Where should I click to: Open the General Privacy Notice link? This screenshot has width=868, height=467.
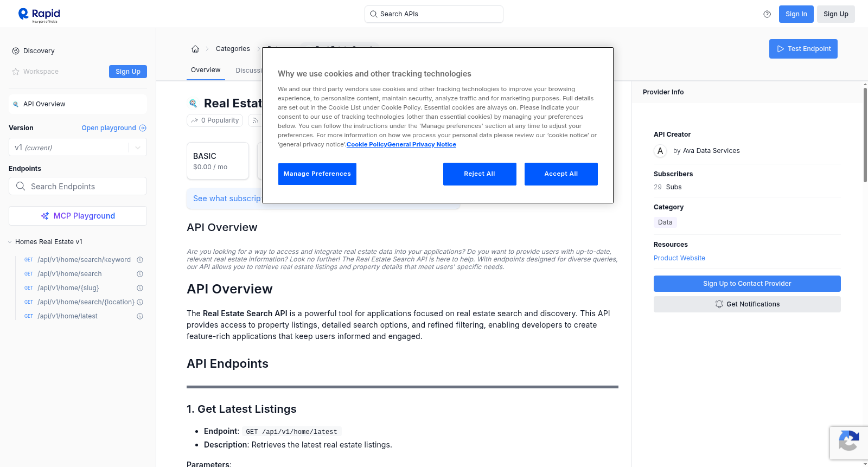coord(422,145)
